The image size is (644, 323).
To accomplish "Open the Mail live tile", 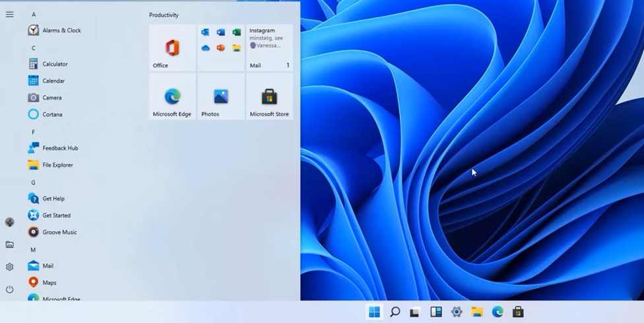I will (x=269, y=48).
